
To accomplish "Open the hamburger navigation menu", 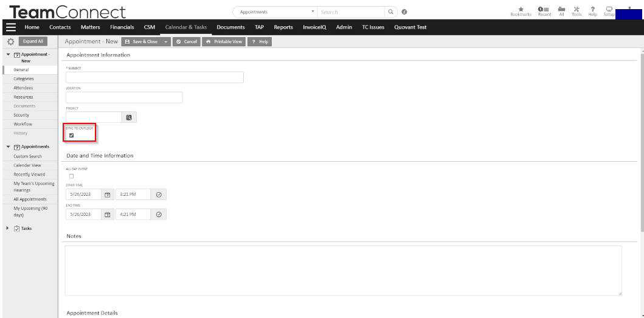I will (x=11, y=27).
